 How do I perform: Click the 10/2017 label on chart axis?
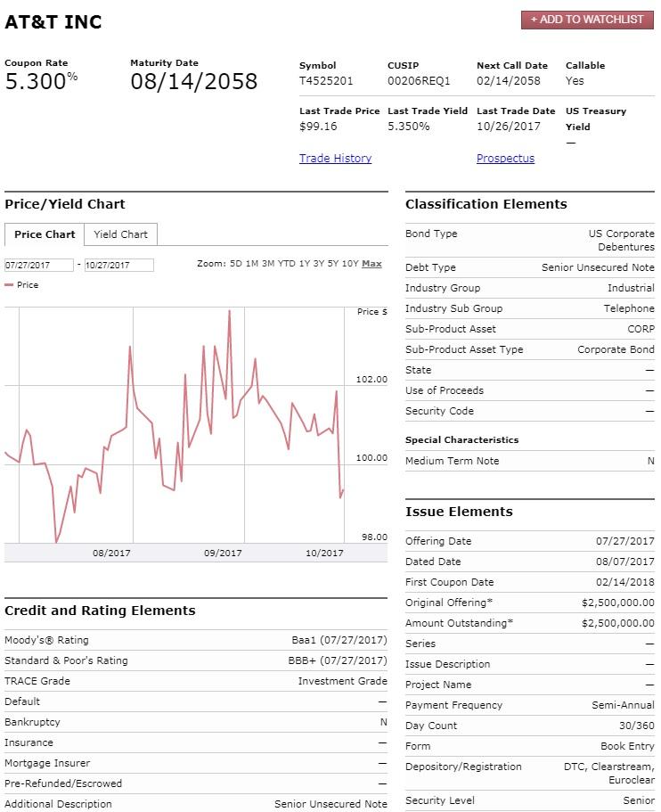pos(324,554)
